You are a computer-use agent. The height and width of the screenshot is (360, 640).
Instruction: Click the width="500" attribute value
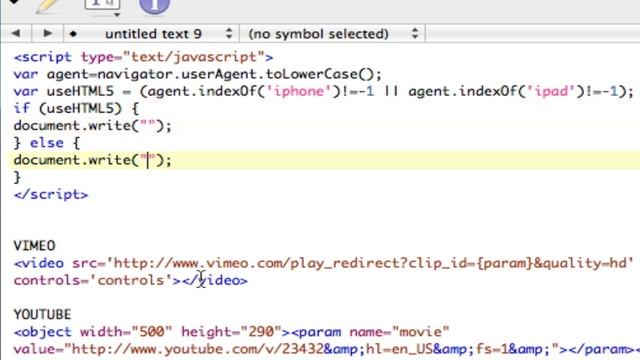click(x=126, y=332)
